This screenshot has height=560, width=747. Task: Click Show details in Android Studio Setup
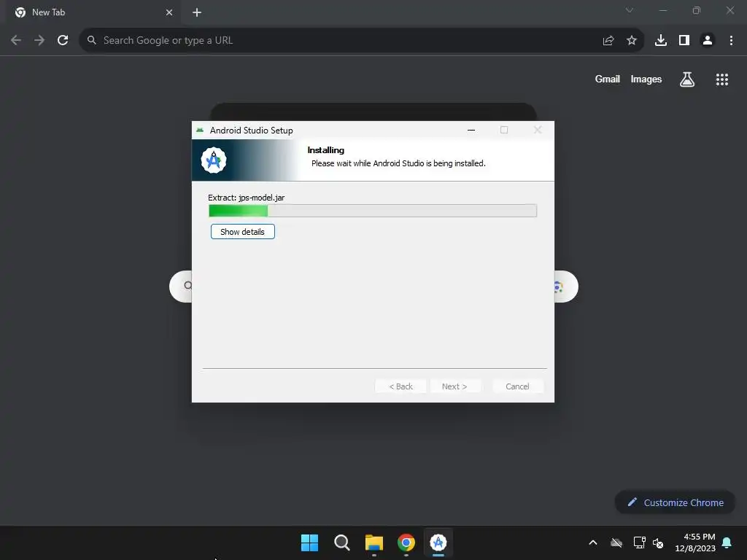pos(242,232)
